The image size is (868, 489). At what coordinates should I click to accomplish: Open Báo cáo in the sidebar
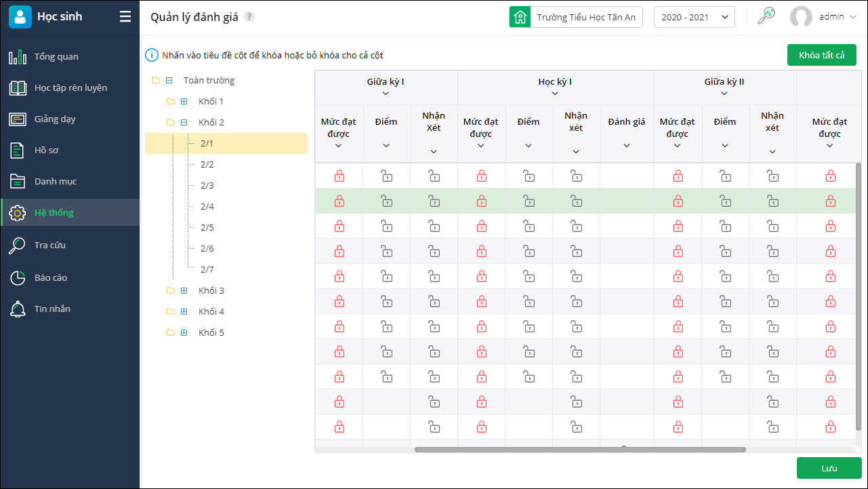[x=51, y=278]
